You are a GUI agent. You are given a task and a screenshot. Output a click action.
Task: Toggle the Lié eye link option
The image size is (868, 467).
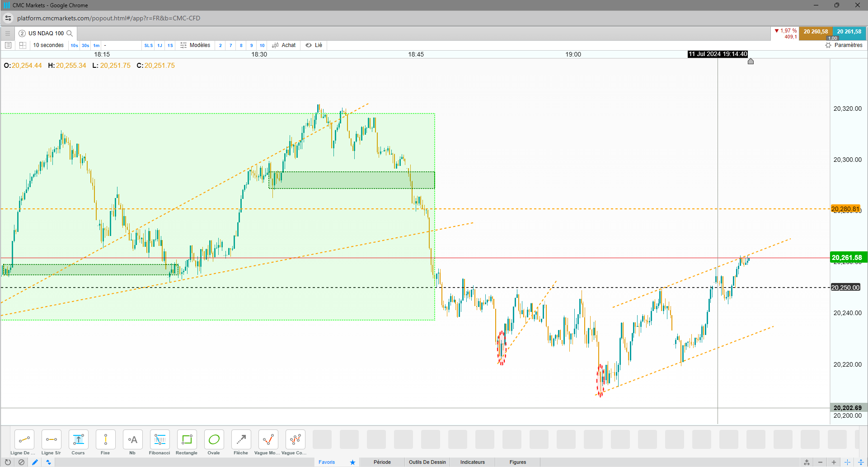tap(314, 45)
